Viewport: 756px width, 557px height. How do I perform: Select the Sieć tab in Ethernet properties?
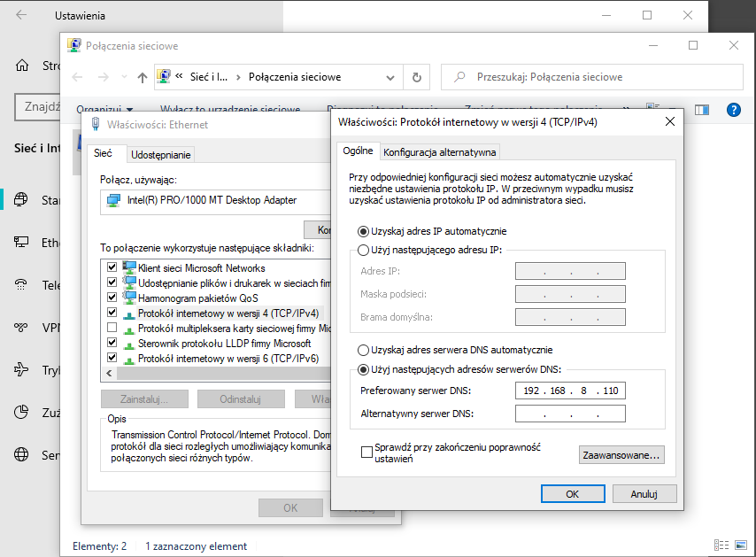[x=103, y=153]
